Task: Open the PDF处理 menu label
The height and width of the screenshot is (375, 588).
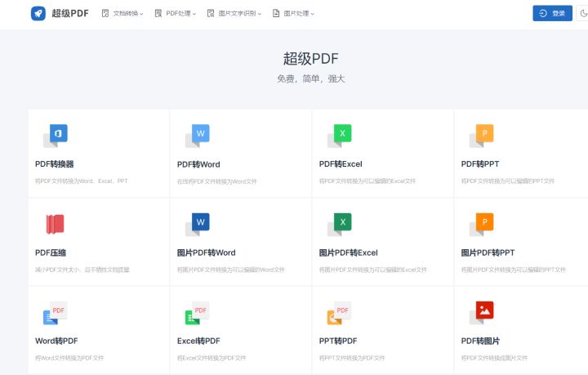Action: tap(179, 14)
